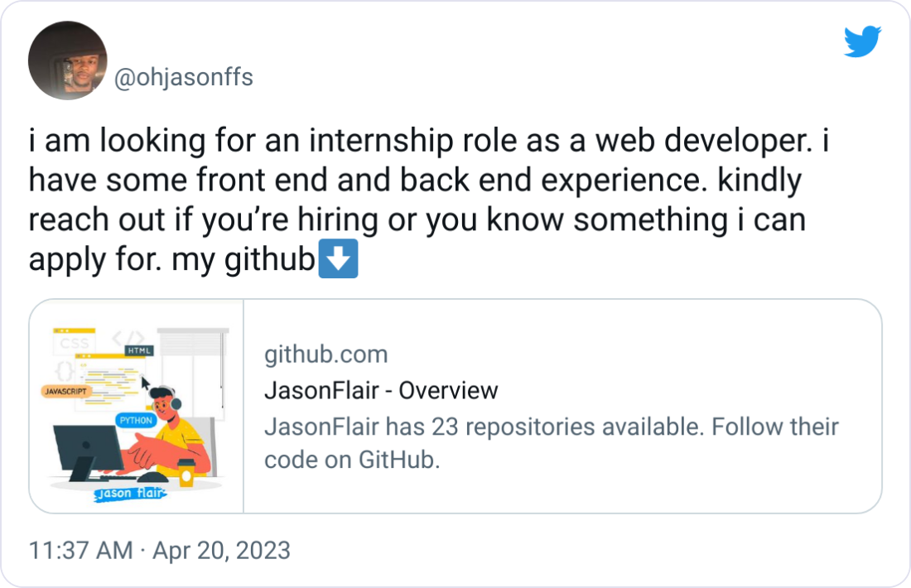Click the JAVASCRIPT label in the illustration
Image resolution: width=911 pixels, height=588 pixels.
(67, 390)
